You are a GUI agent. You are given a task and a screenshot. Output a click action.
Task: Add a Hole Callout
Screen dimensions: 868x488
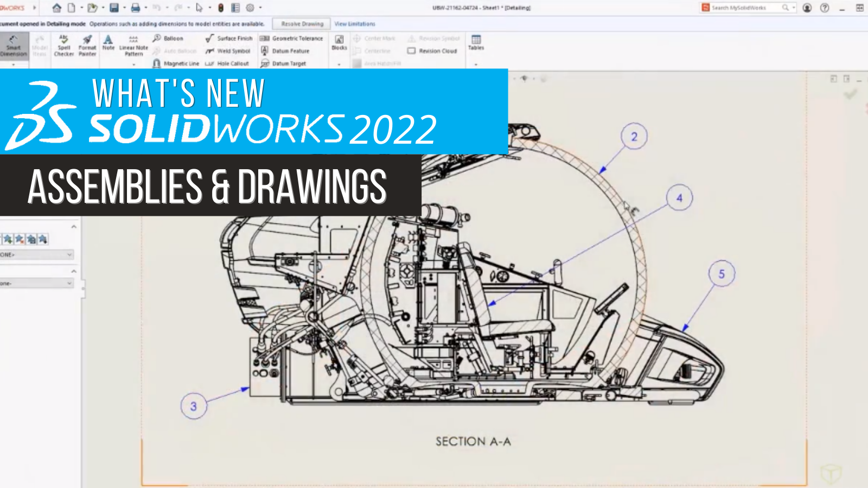tap(227, 63)
